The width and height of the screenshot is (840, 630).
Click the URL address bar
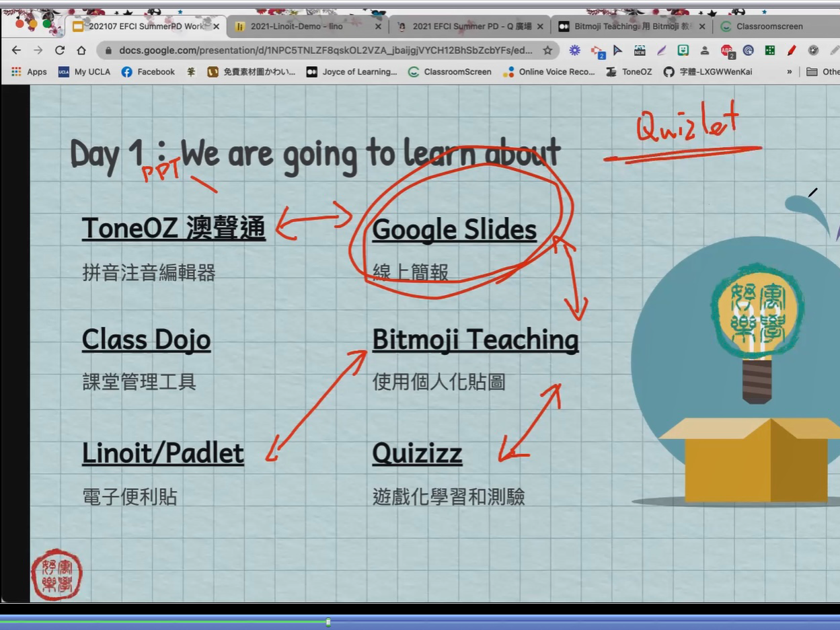[323, 50]
